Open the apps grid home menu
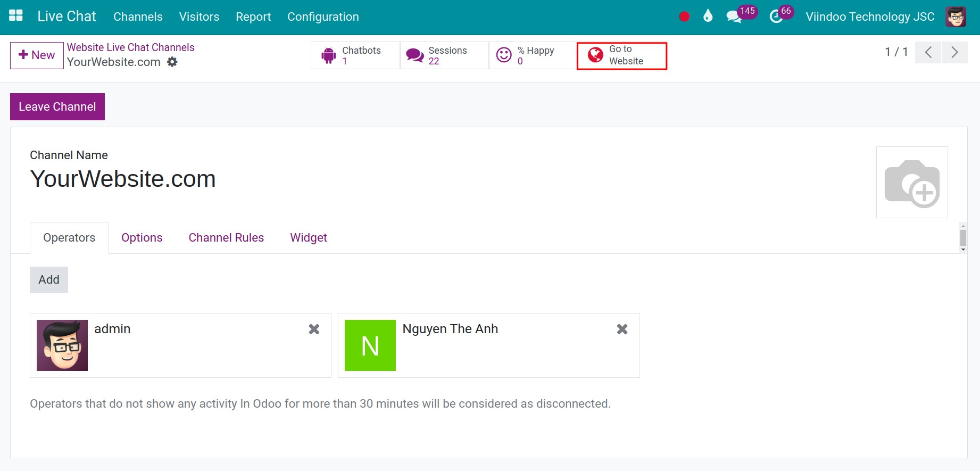 coord(16,16)
